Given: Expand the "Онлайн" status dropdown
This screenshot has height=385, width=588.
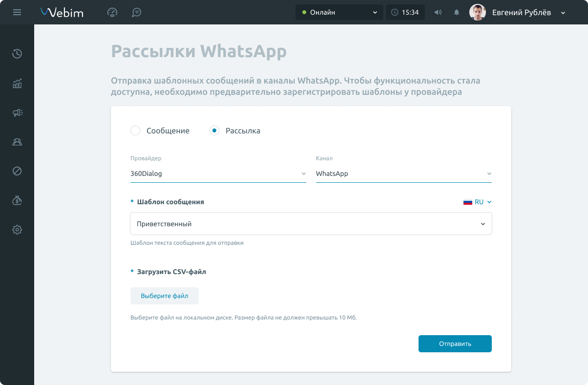Looking at the screenshot, I should [x=339, y=13].
